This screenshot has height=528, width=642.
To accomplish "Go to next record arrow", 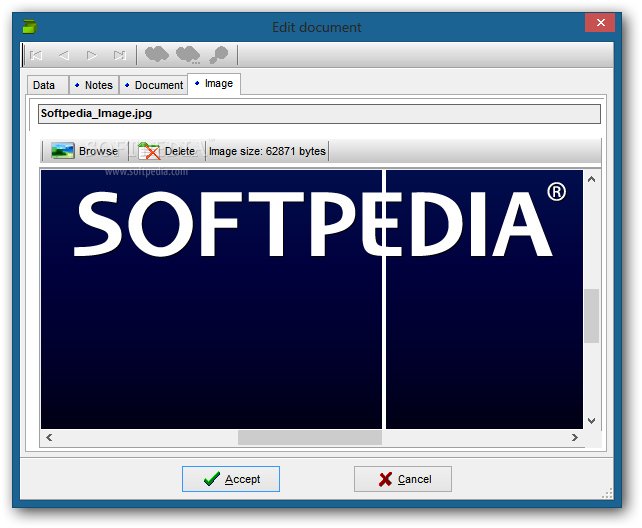I will (92, 55).
